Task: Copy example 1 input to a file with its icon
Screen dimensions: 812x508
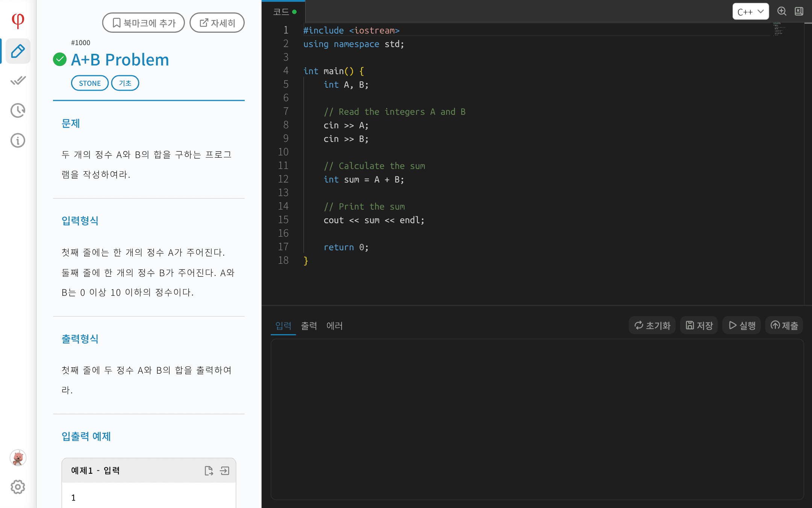Action: coord(209,471)
